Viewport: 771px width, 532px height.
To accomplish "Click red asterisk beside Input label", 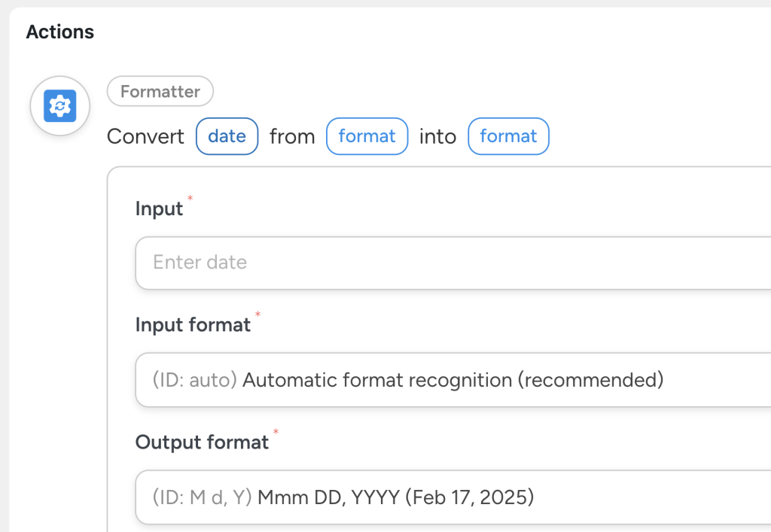I will (190, 199).
